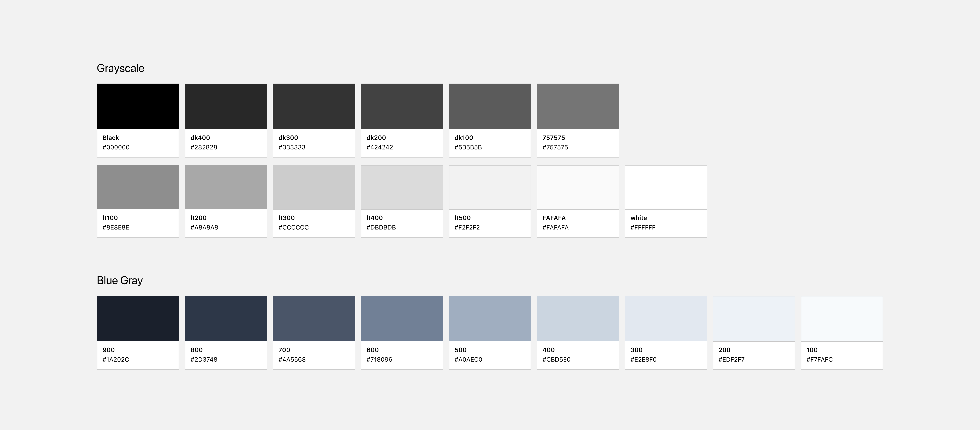Click the Black #000000 color swatch
Viewport: 980px width, 430px height.
click(138, 106)
